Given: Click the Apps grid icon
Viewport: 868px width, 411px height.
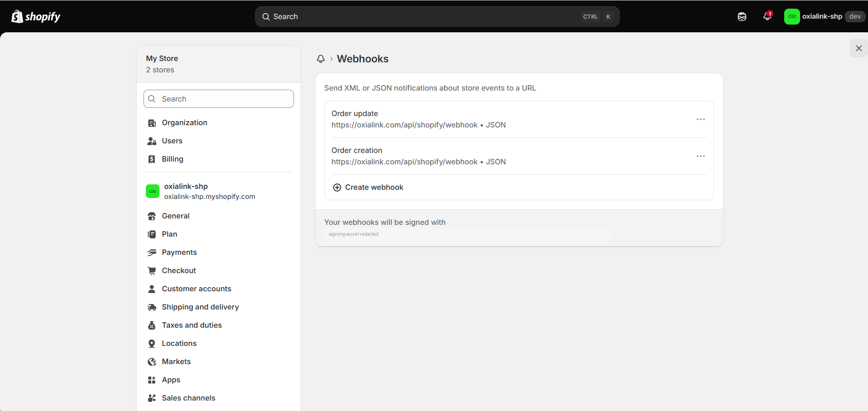Looking at the screenshot, I should point(152,380).
